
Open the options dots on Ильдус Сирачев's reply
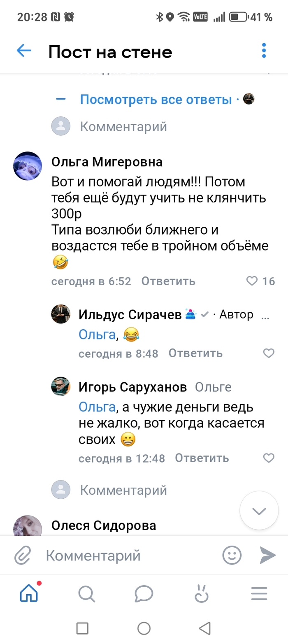click(x=266, y=316)
